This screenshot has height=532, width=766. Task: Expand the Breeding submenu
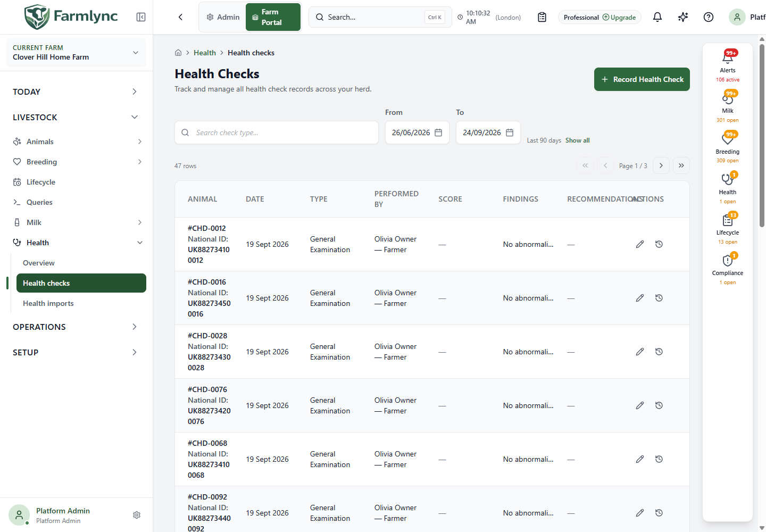(x=140, y=162)
